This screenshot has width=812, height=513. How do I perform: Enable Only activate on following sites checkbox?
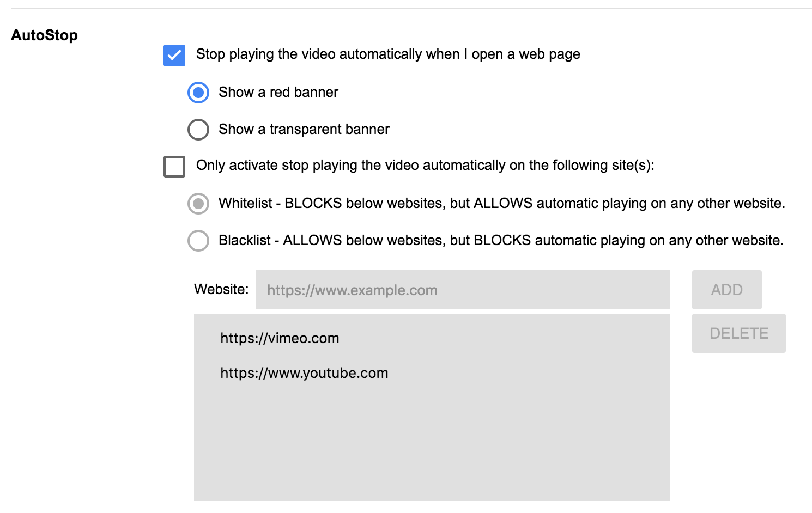[174, 167]
